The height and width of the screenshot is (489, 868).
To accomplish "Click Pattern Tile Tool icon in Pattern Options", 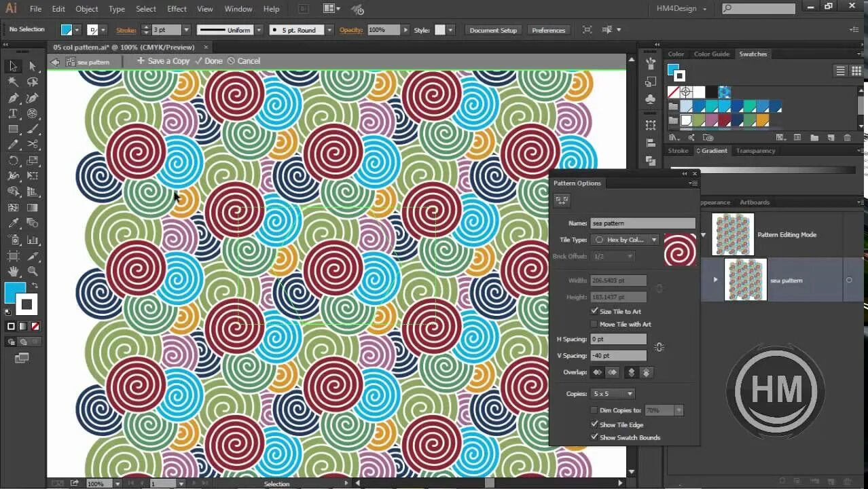I will click(x=562, y=200).
